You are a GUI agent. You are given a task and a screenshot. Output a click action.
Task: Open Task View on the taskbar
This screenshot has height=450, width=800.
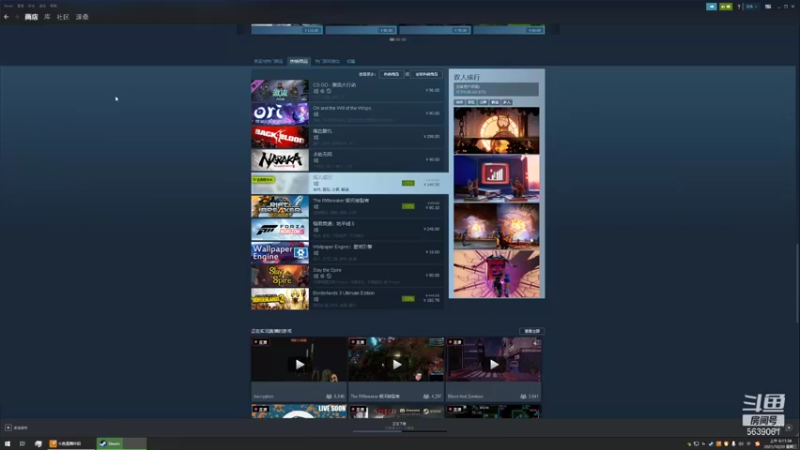click(x=22, y=444)
